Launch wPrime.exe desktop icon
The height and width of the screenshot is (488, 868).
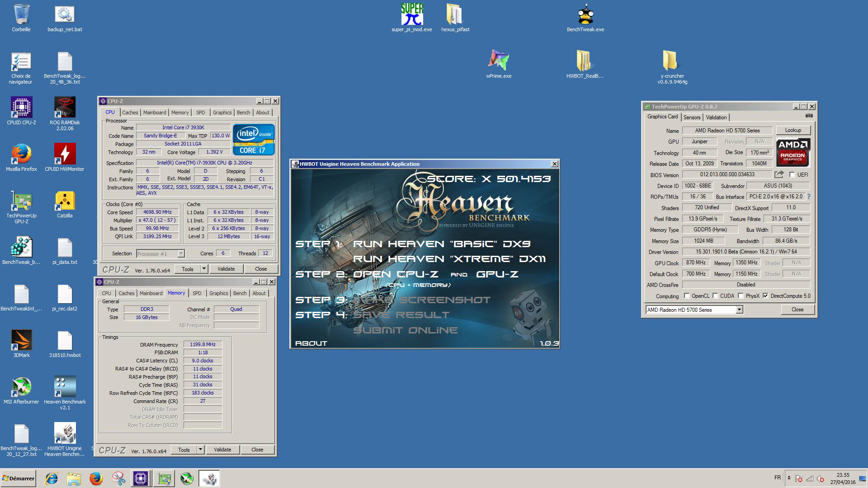click(x=499, y=63)
